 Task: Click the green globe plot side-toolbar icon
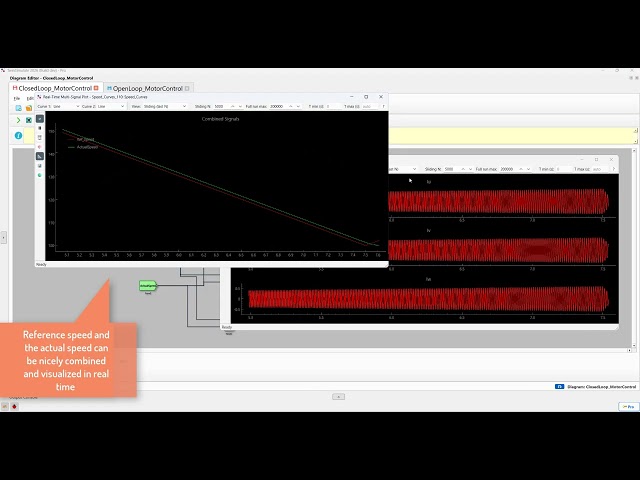[x=40, y=175]
